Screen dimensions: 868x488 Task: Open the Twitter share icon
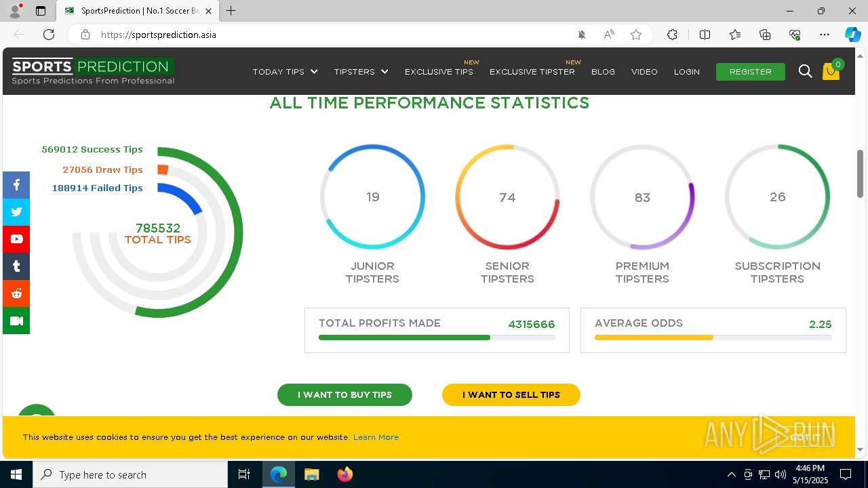coord(16,212)
